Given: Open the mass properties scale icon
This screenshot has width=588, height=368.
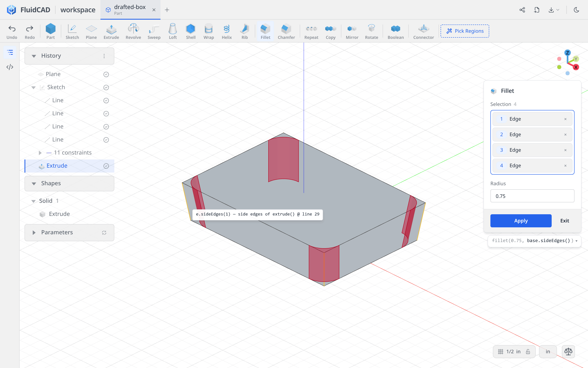Looking at the screenshot, I should 568,351.
